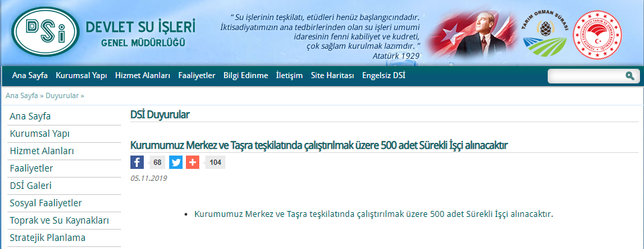Share announcement via Facebook icon

point(137,162)
